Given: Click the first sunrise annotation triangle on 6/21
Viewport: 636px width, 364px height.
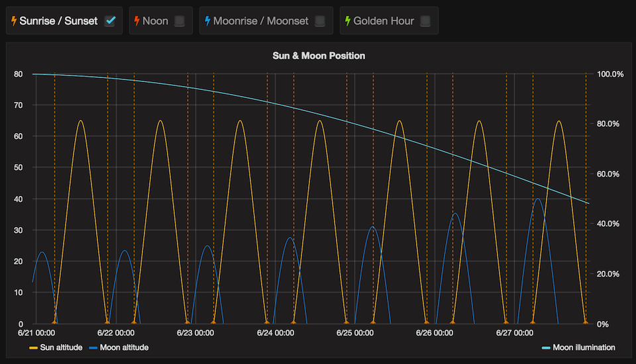Looking at the screenshot, I should pyautogui.click(x=54, y=322).
